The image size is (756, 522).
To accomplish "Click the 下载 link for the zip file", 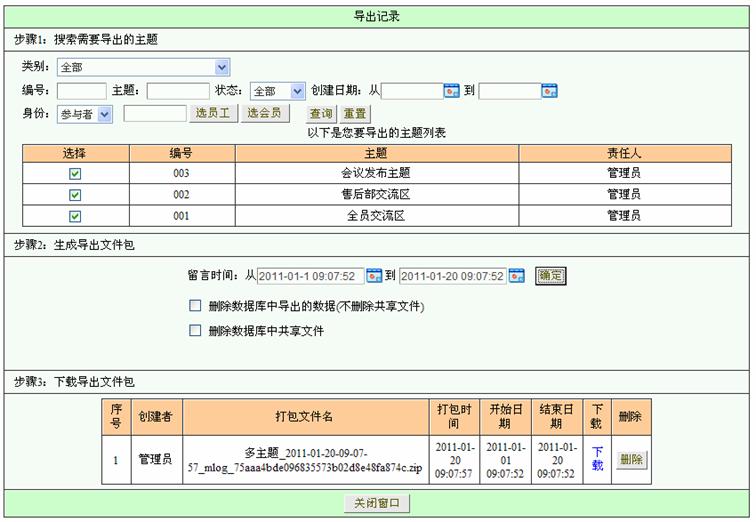I will pyautogui.click(x=597, y=459).
